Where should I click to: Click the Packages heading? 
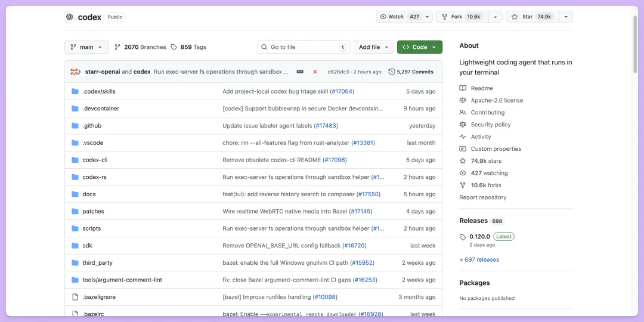(x=475, y=283)
